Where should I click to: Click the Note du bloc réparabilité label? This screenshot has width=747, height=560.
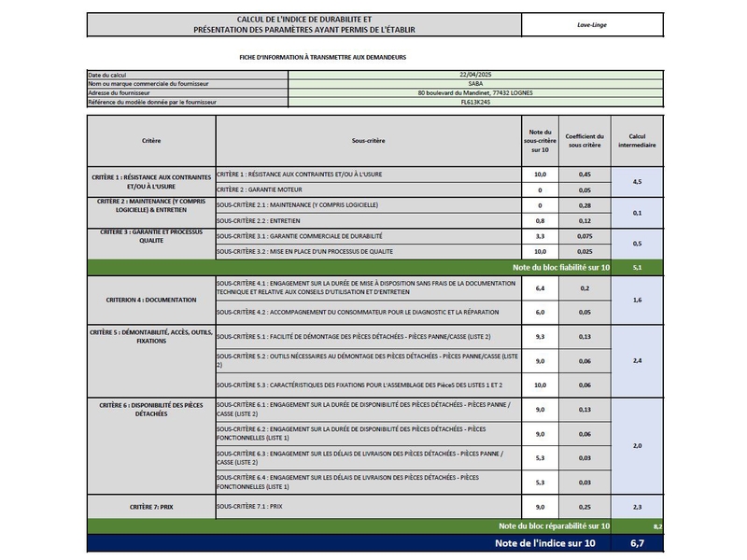pos(554,526)
